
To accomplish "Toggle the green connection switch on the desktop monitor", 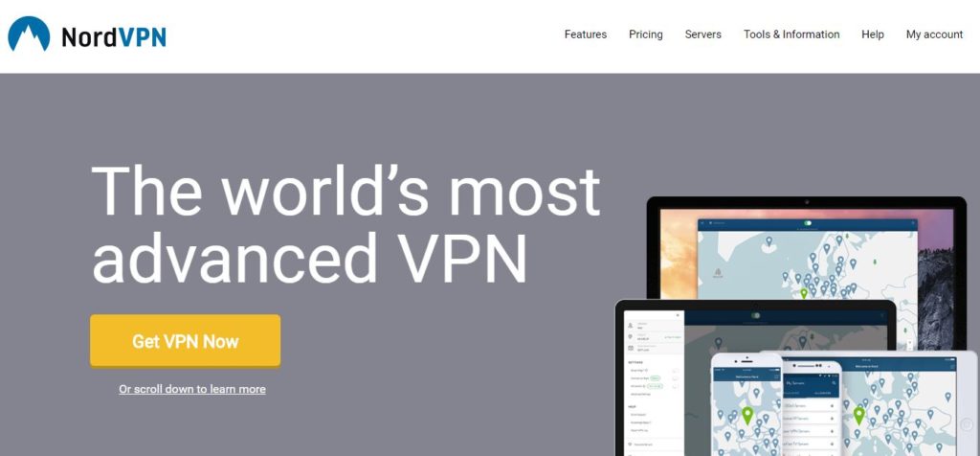I will coord(808,222).
